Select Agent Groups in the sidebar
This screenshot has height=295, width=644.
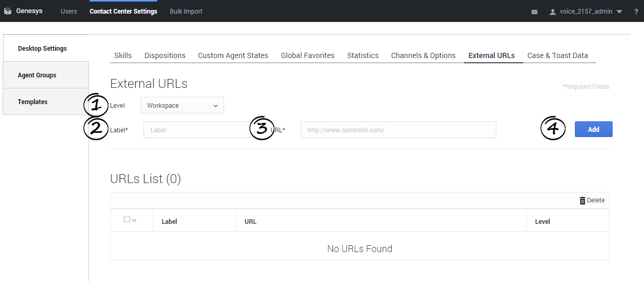pyautogui.click(x=37, y=75)
